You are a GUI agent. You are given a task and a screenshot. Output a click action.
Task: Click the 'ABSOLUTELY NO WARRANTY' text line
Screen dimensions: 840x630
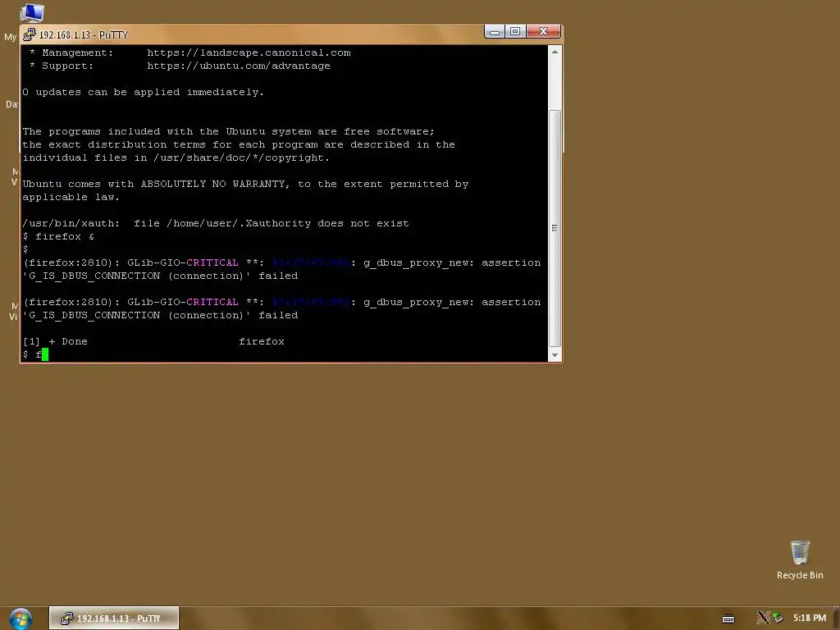click(x=245, y=184)
